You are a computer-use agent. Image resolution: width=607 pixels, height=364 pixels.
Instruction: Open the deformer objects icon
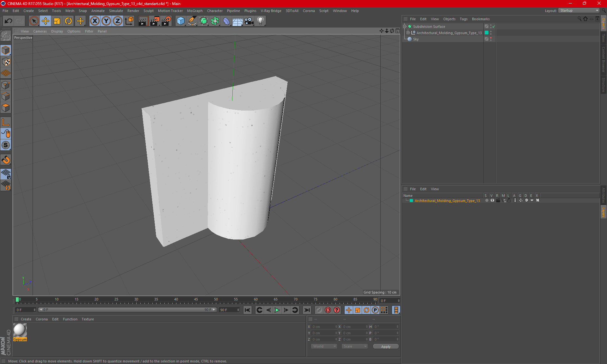click(x=226, y=21)
